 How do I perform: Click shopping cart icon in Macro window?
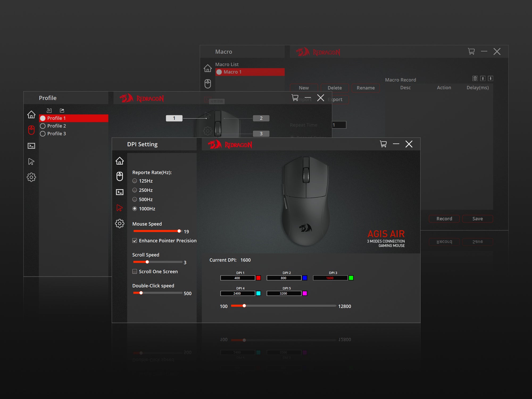click(471, 51)
